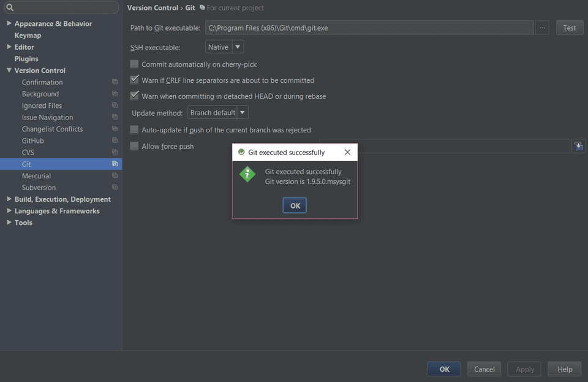Open Update method Branch default dropdown
The height and width of the screenshot is (382, 588).
(218, 113)
